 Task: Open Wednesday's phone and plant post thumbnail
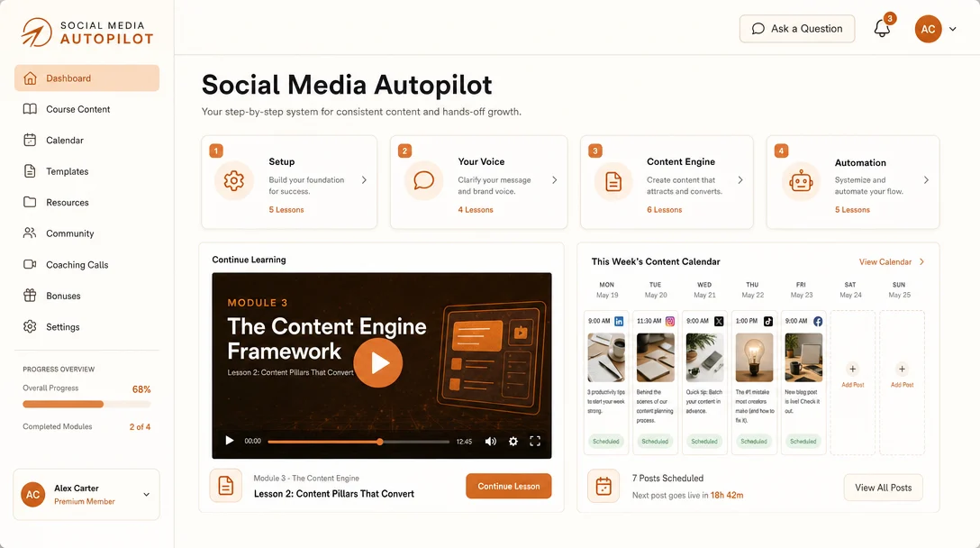[705, 357]
